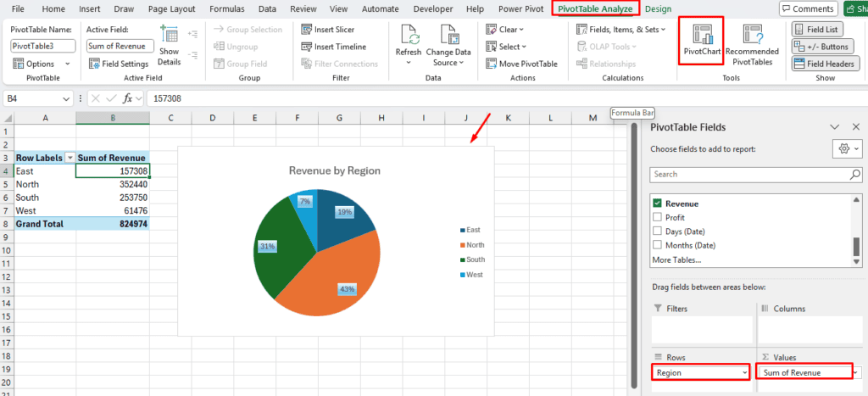
Task: Click Move PivotTable
Action: 521,64
